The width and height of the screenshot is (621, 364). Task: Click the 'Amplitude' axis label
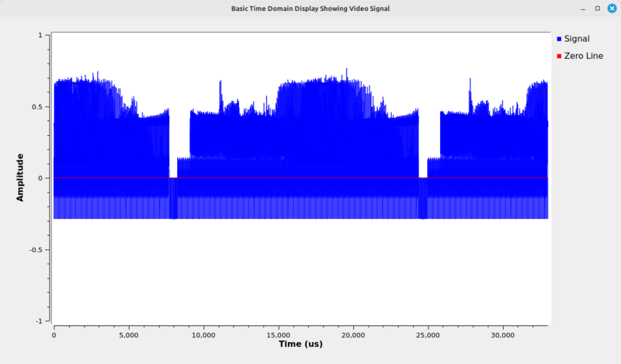20,178
